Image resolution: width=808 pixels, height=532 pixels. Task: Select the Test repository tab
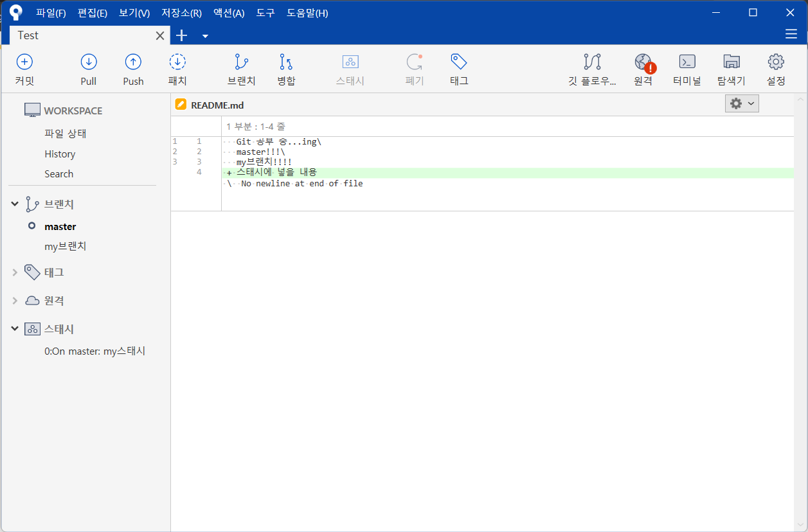point(89,35)
